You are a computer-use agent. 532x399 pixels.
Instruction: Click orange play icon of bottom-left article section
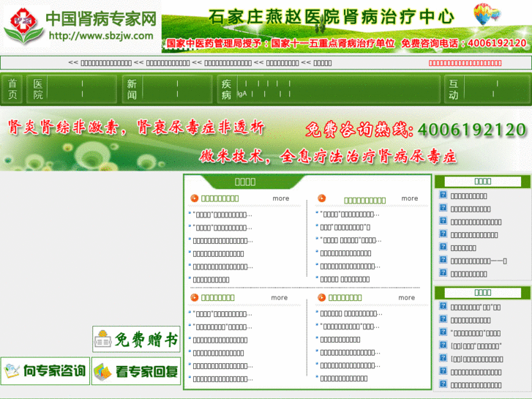pos(194,298)
